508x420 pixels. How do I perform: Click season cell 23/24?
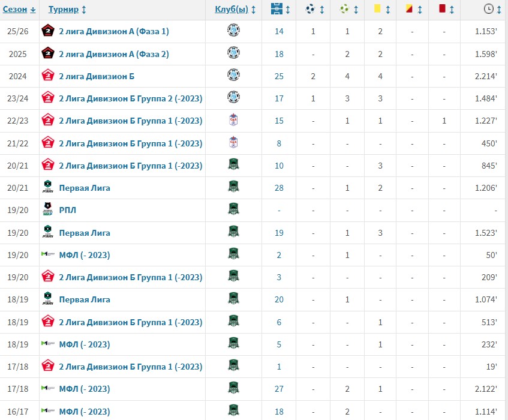(x=18, y=98)
